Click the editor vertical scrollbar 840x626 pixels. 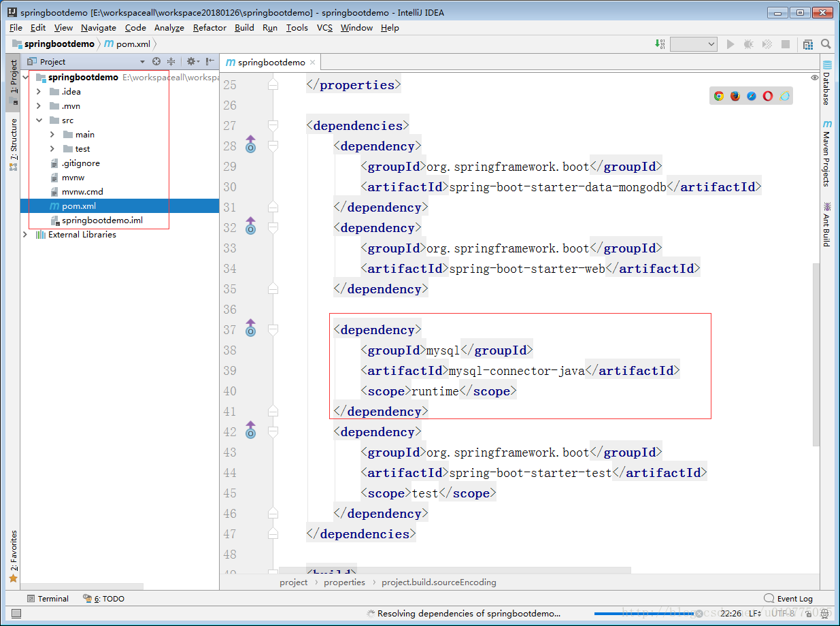pos(815,354)
